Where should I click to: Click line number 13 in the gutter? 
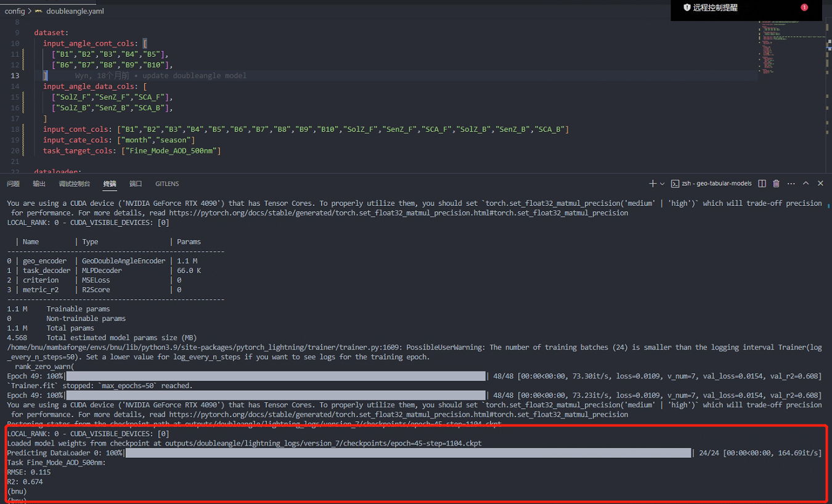click(15, 75)
